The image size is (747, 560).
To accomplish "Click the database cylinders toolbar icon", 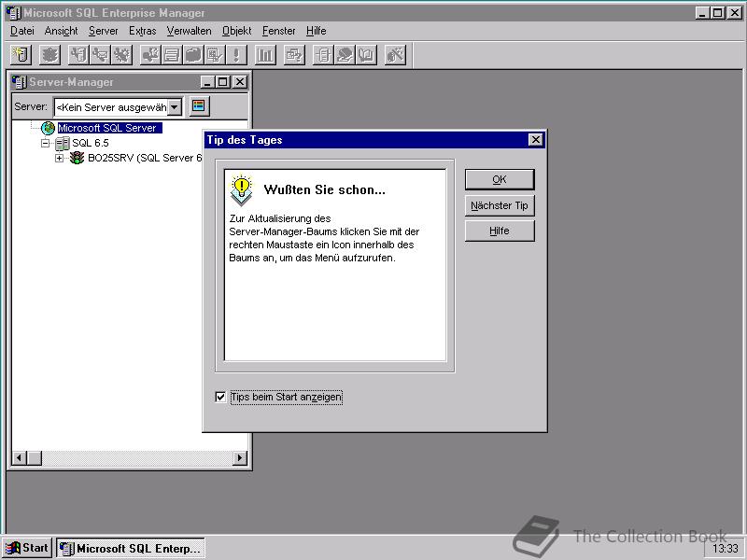I will (193, 55).
